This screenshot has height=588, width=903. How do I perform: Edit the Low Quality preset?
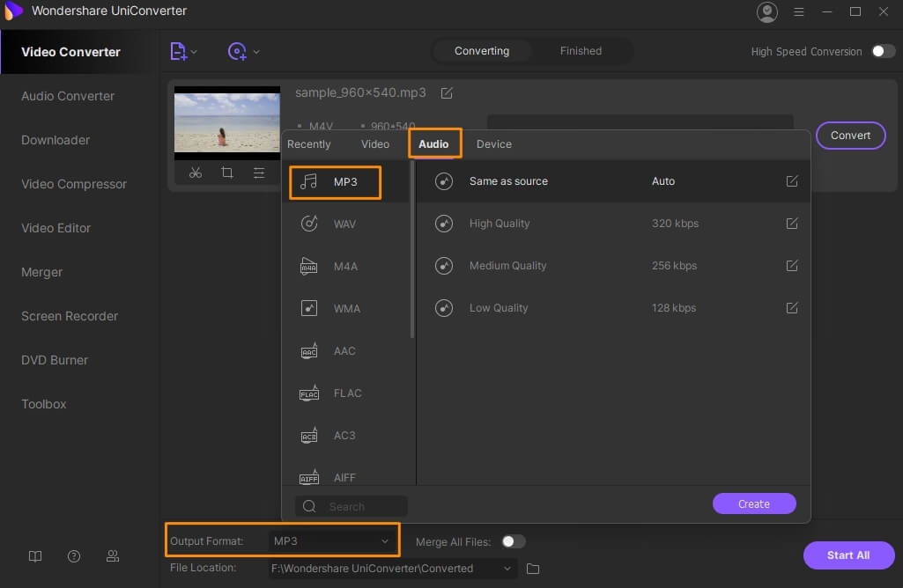coord(792,308)
